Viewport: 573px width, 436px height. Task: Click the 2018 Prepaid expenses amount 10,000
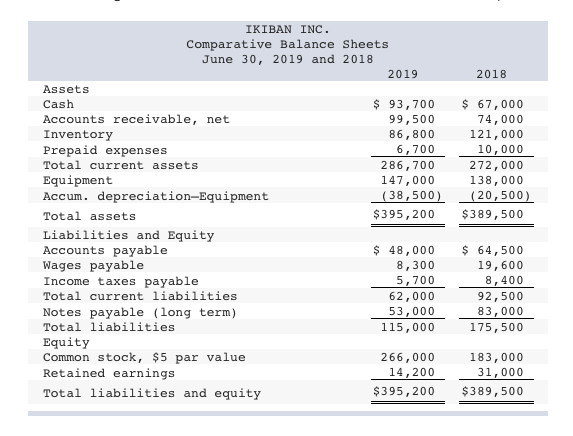(x=500, y=149)
